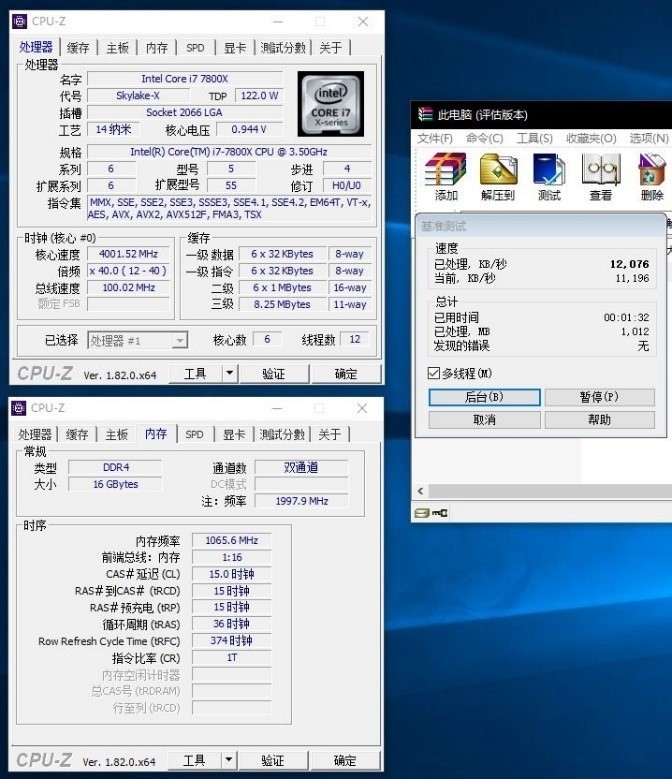Viewport: 672px width, 779px height.
Task: Open WinRAR 工具(S) menu
Action: (x=534, y=138)
